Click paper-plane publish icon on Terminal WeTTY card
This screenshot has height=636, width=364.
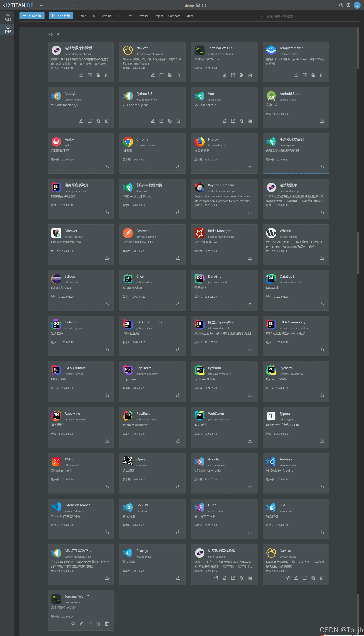click(x=73, y=623)
